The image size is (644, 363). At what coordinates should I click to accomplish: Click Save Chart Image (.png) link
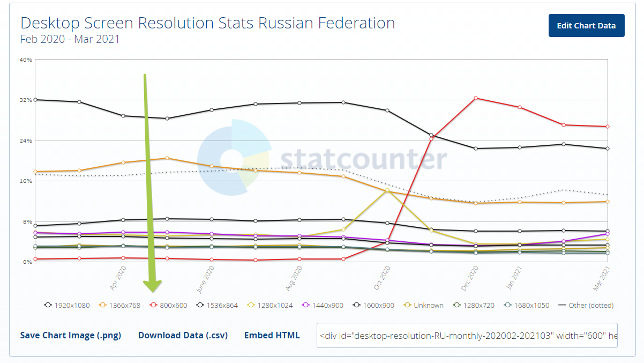point(71,335)
